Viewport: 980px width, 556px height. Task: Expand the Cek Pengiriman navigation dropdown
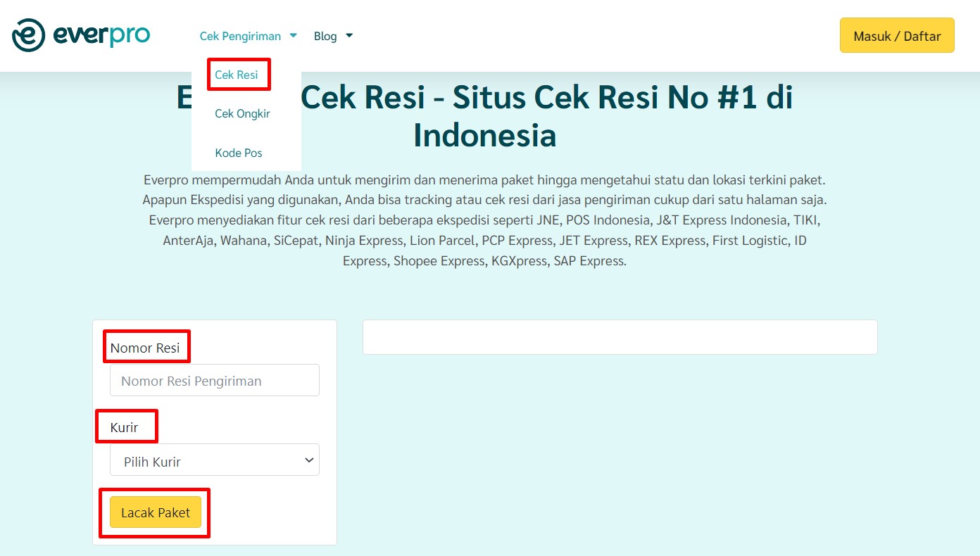pyautogui.click(x=240, y=35)
